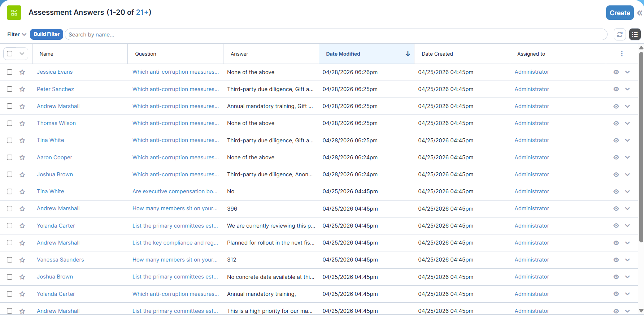Click the scrollbar down arrow
The height and width of the screenshot is (315, 644).
click(641, 311)
